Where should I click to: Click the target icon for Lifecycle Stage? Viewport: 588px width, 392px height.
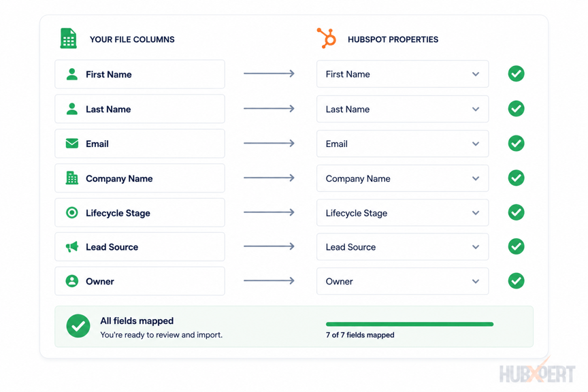(71, 213)
